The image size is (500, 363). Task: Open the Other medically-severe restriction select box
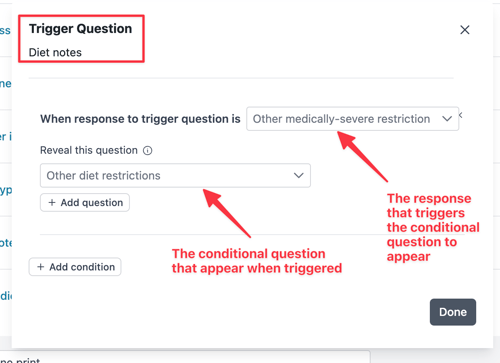point(352,119)
